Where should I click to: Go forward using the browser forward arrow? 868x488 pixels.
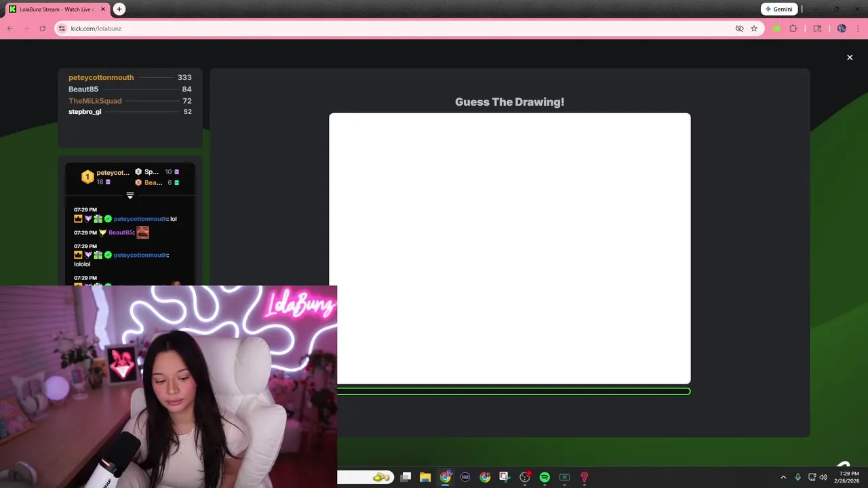click(26, 28)
